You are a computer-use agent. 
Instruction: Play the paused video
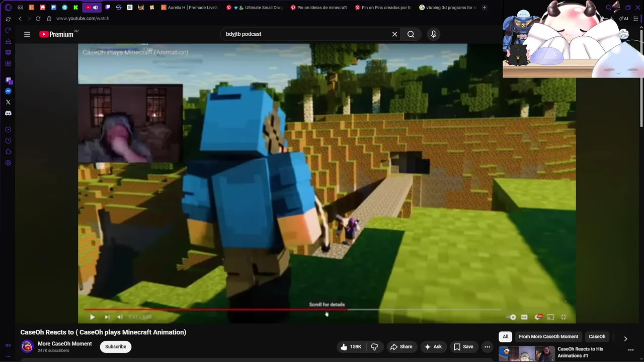pyautogui.click(x=92, y=317)
